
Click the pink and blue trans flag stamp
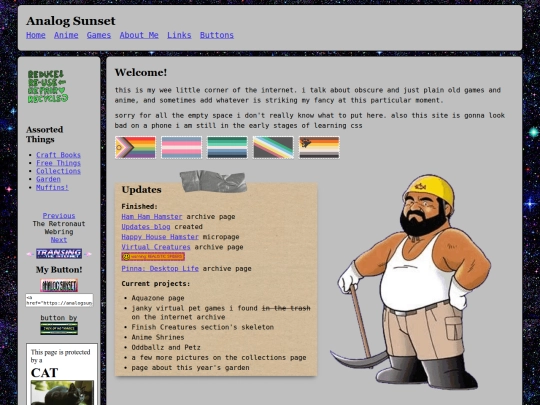click(181, 147)
